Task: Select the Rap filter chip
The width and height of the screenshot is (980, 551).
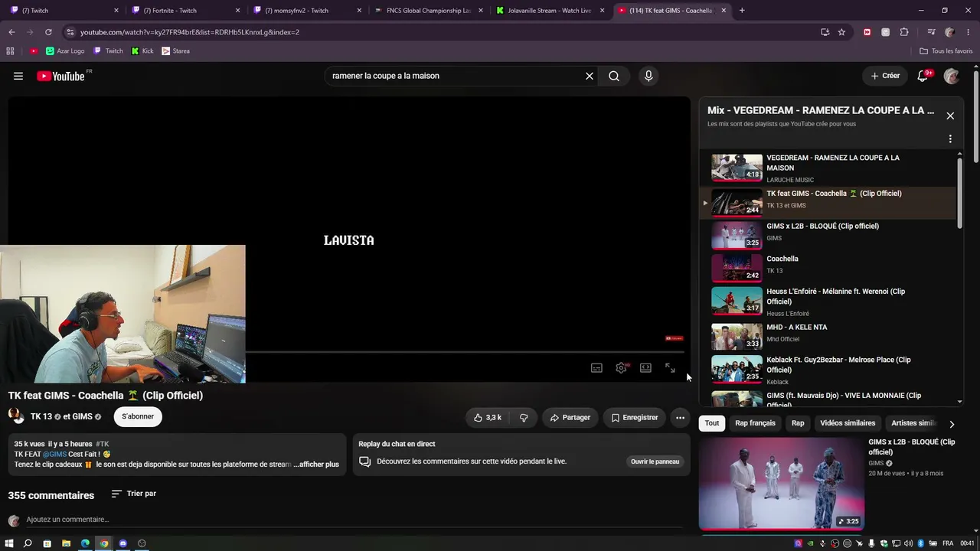Action: [798, 423]
